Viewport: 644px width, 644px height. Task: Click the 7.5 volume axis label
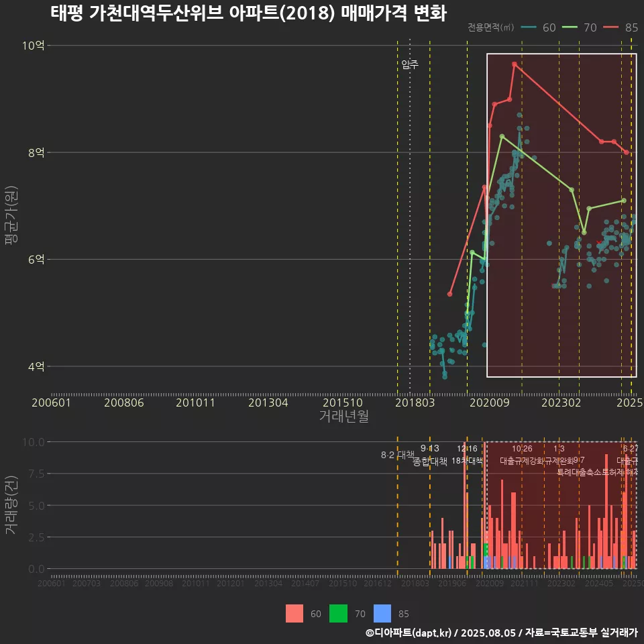[36, 474]
